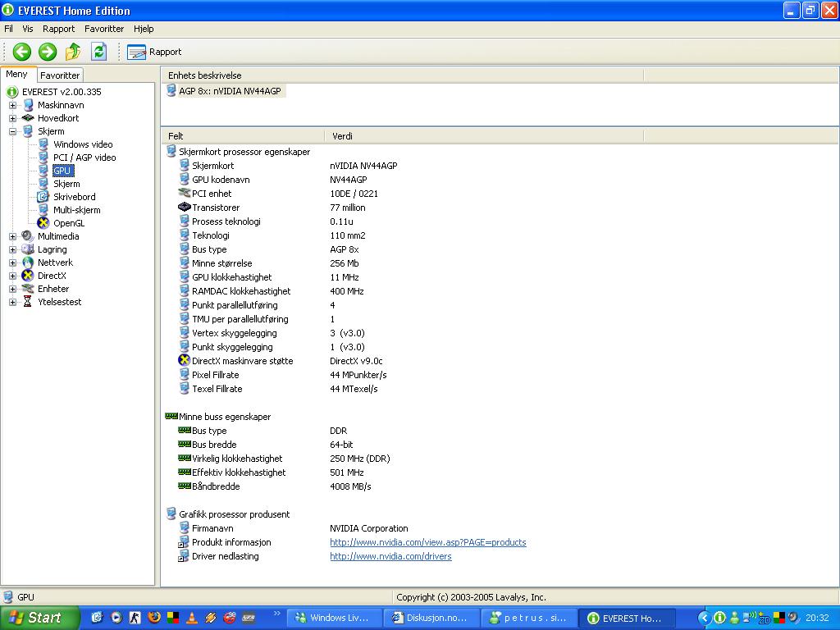
Task: Expand the Hovedkort tree node
Action: tap(13, 118)
